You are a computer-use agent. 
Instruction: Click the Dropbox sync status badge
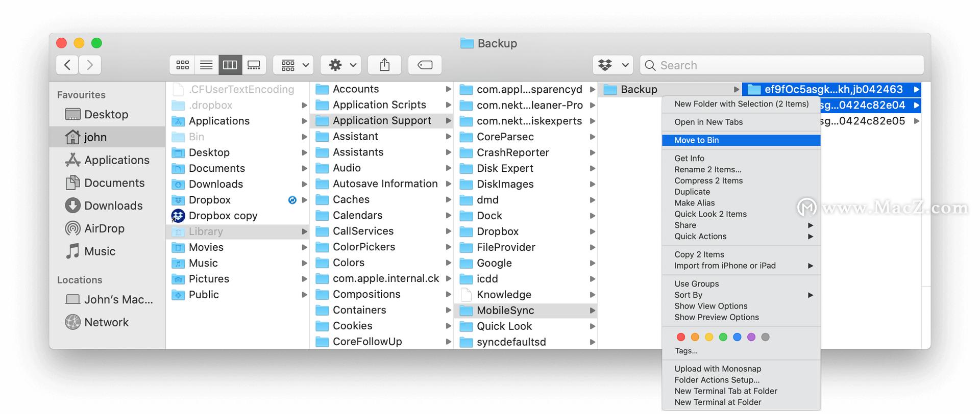tap(292, 200)
